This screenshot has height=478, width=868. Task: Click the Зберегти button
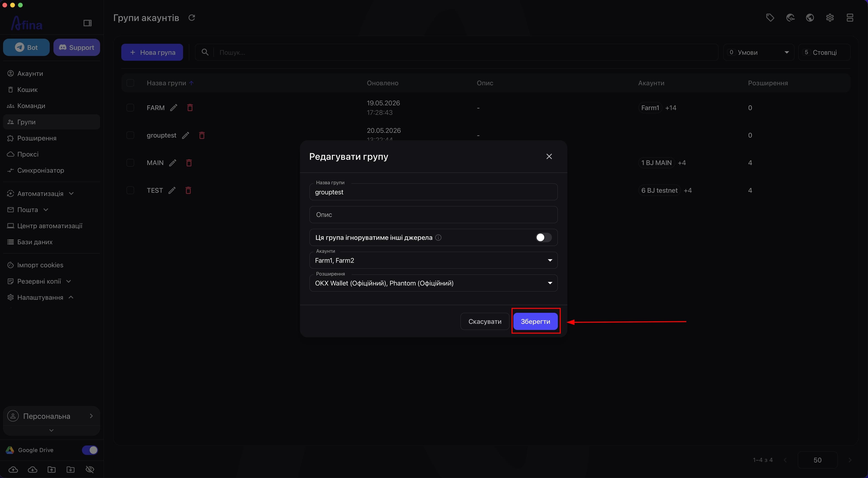[535, 321]
